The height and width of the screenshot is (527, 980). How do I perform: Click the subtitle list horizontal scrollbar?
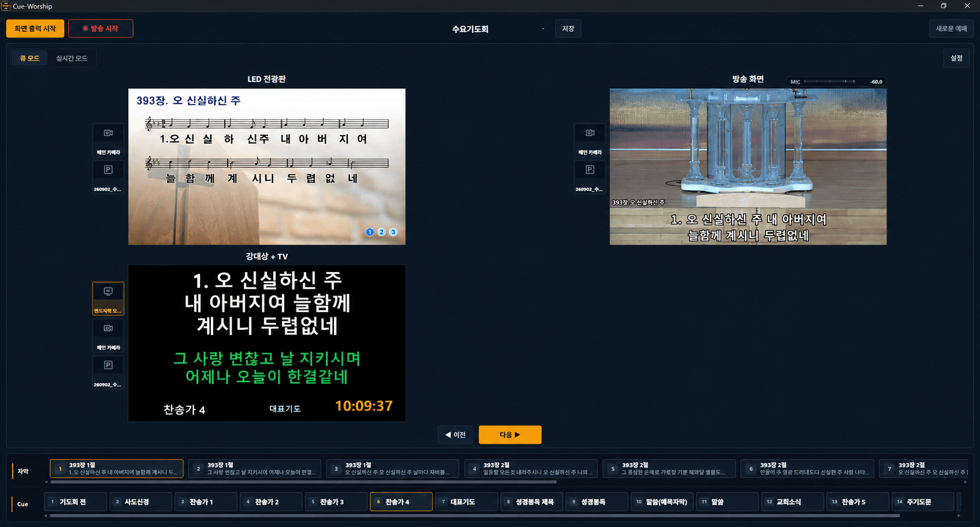[x=304, y=482]
